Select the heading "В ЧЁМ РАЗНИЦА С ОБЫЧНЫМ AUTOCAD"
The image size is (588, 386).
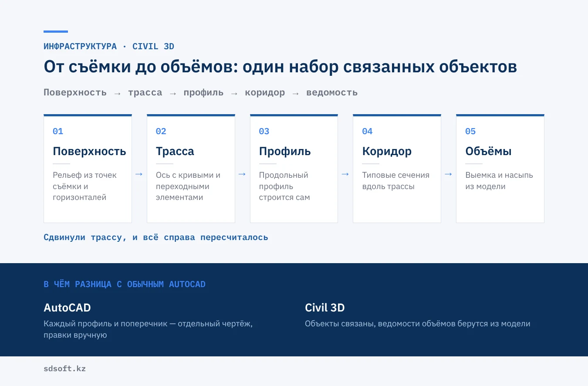[125, 284]
